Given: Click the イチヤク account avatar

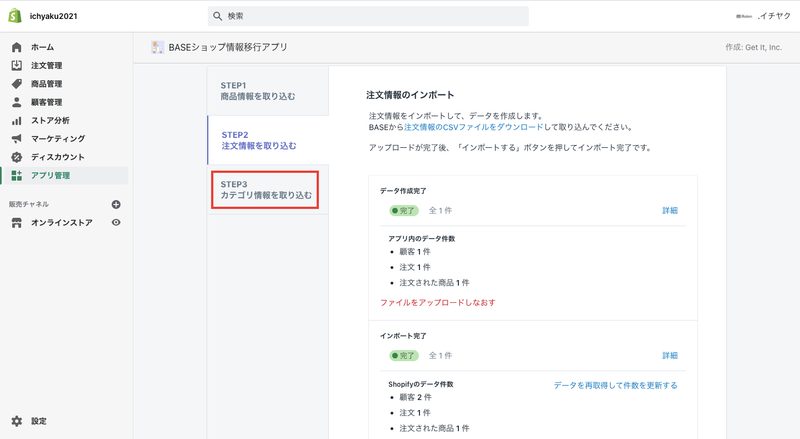Looking at the screenshot, I should coord(744,16).
